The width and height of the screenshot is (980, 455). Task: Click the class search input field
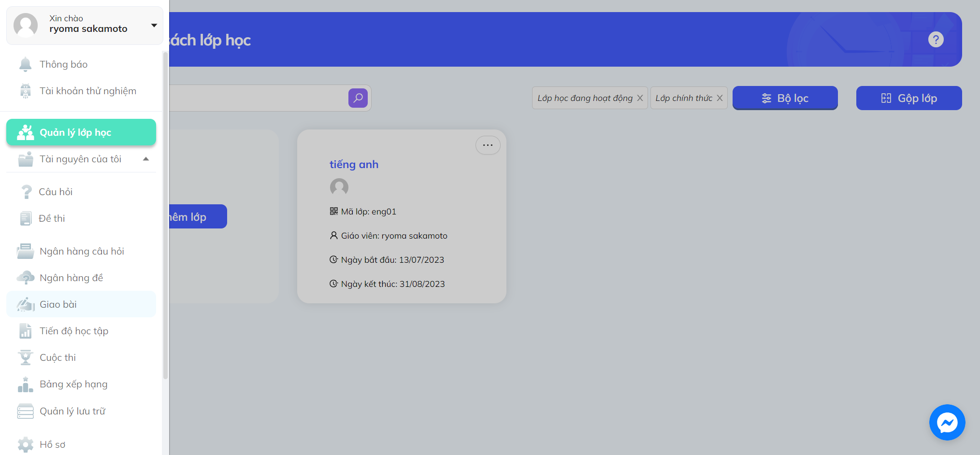[259, 98]
